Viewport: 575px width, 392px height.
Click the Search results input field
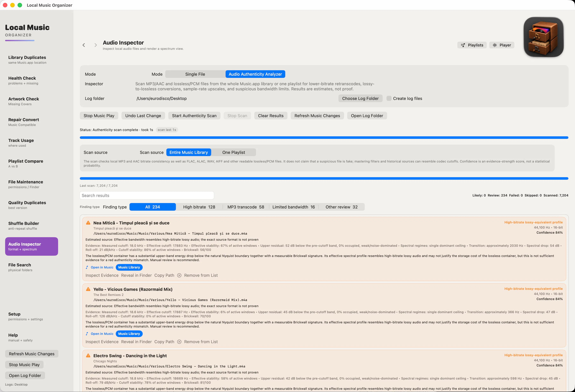point(147,195)
